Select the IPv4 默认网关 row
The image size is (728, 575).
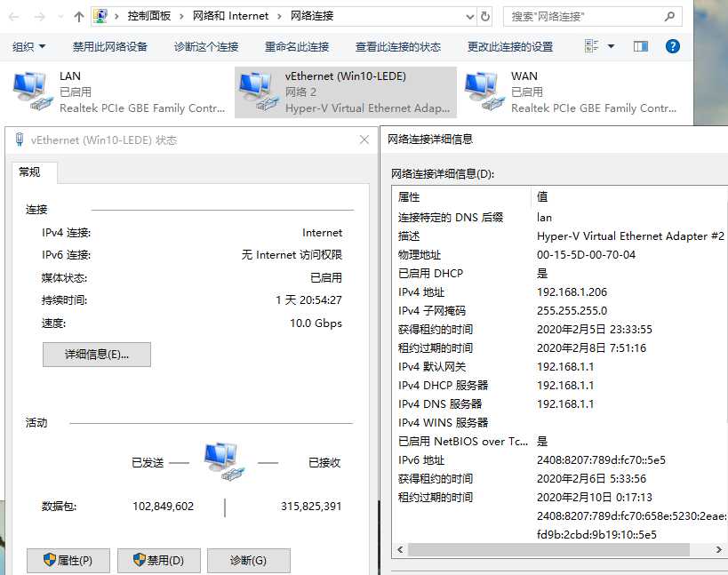[559, 367]
